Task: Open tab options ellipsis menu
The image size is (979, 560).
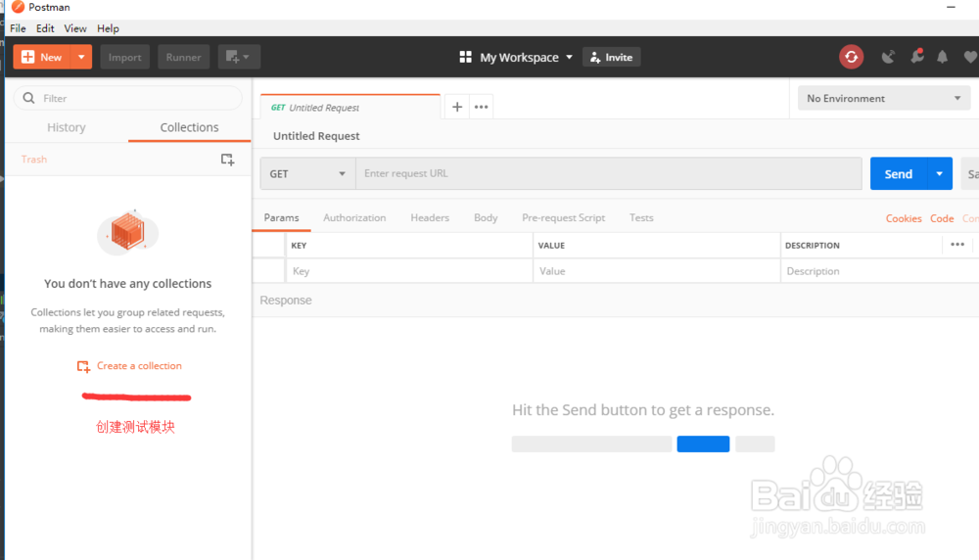Action: tap(481, 107)
